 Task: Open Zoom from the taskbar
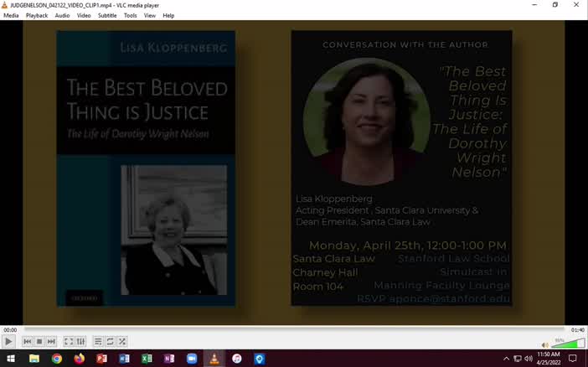coord(192,359)
